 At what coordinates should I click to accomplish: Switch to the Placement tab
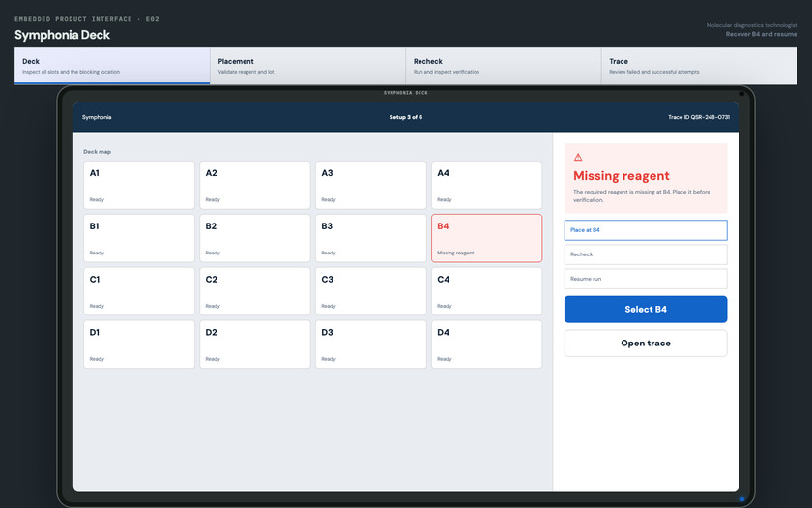pos(307,66)
